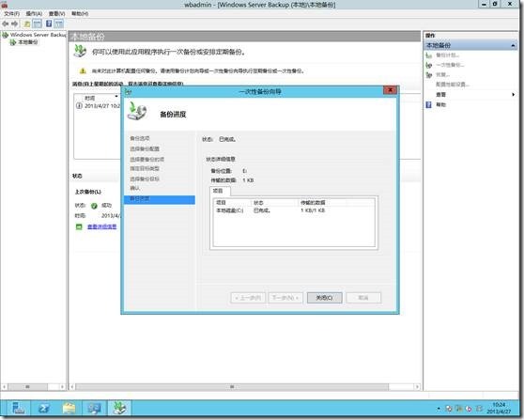Viewport: 524px width, 420px height.
Task: Click the backup icon beside the intro text
Action: click(x=80, y=51)
